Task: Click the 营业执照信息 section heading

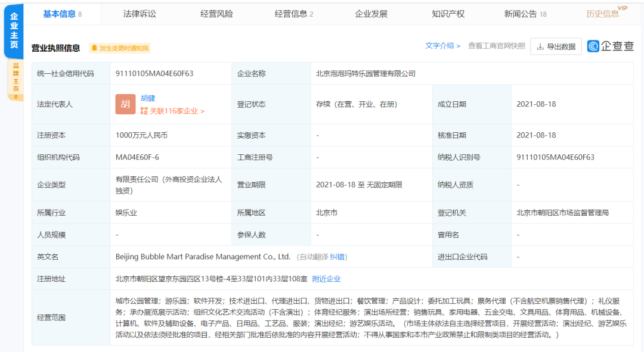Action: click(x=56, y=48)
